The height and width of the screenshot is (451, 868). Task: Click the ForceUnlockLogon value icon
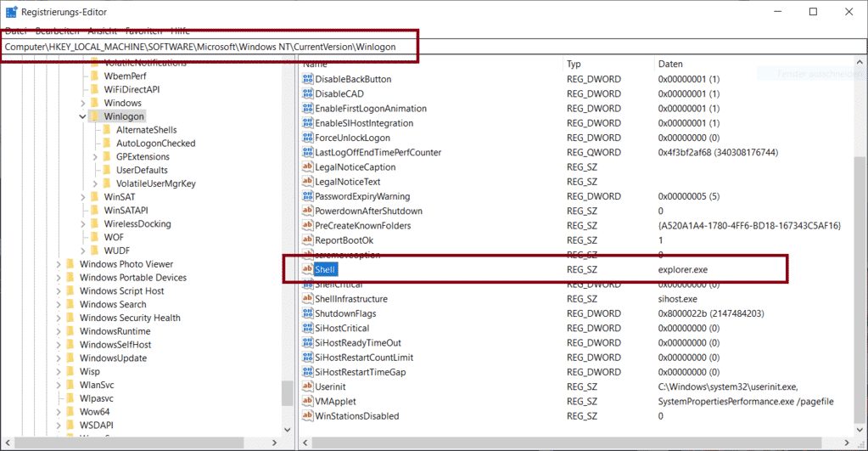pyautogui.click(x=307, y=138)
